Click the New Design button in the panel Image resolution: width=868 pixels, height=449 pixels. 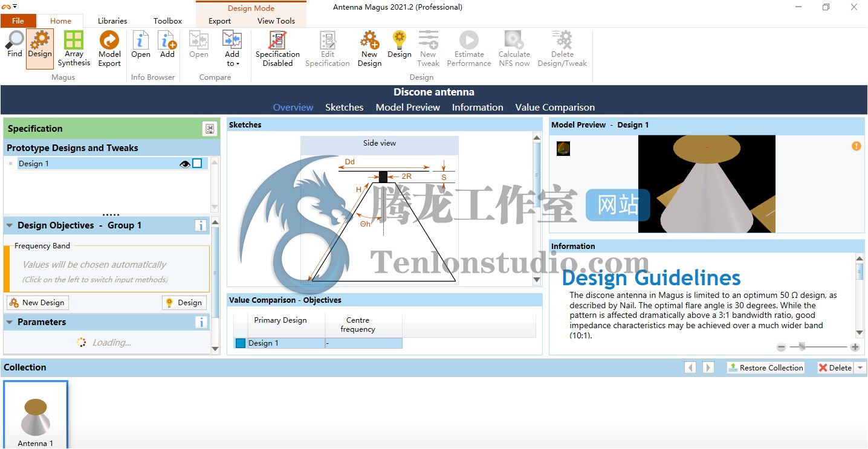(x=37, y=303)
